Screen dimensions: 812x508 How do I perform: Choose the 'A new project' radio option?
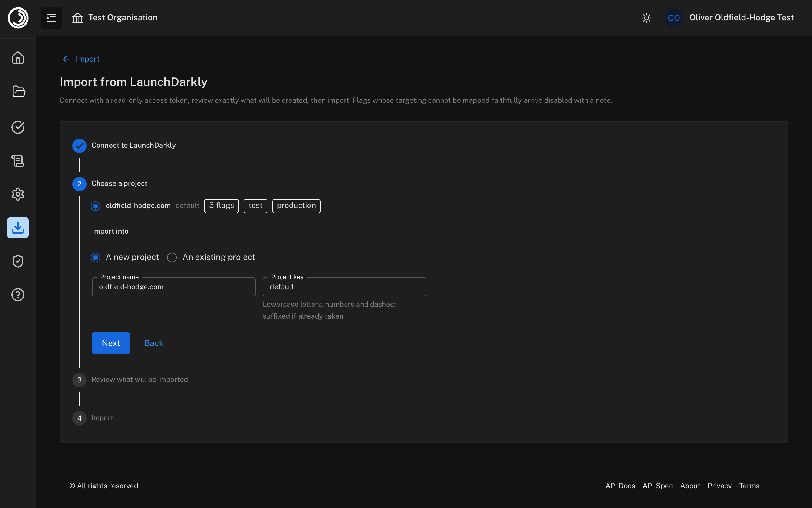click(96, 257)
